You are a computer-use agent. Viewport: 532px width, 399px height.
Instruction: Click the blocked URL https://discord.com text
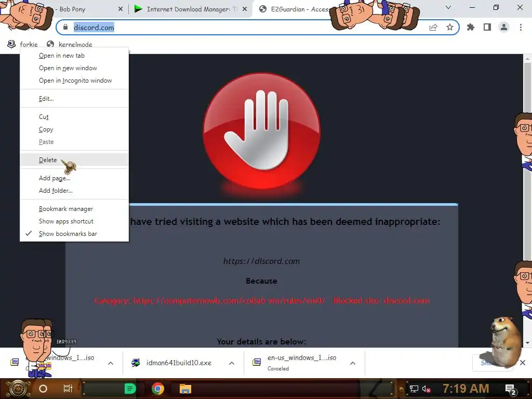262,261
